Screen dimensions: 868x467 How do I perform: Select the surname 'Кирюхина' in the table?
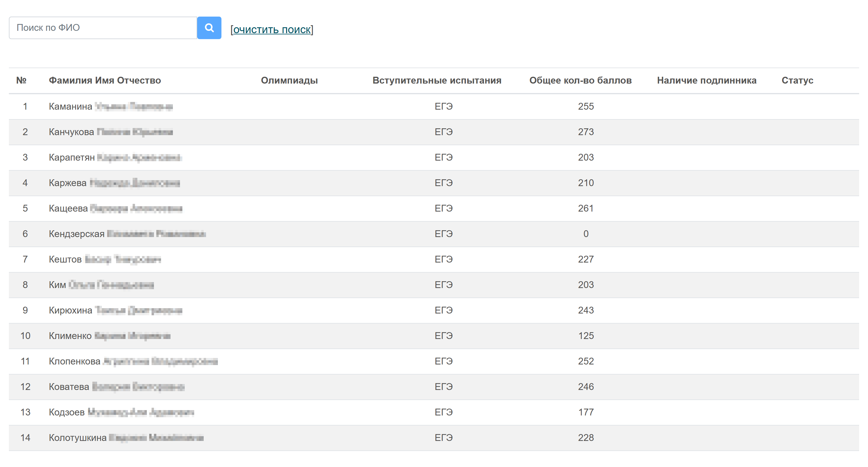click(70, 310)
